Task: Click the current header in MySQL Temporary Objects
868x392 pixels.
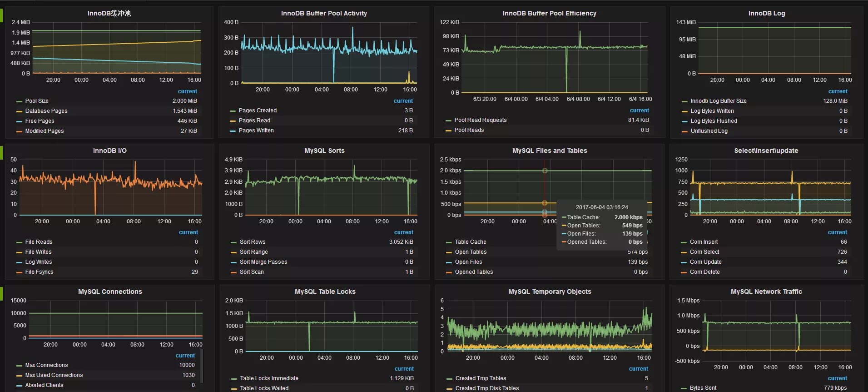Action: 638,369
